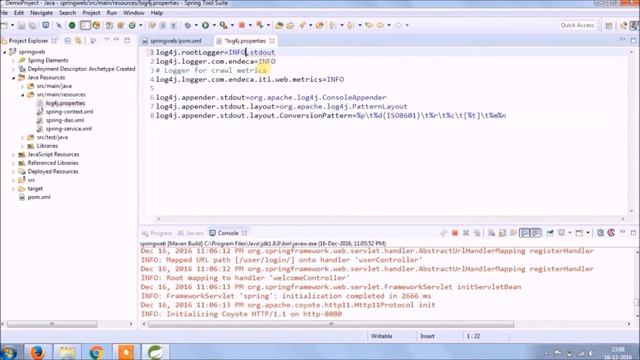Viewport: 640px width, 360px height.
Task: Open Windows Explorer from taskbar
Action: click(x=67, y=352)
